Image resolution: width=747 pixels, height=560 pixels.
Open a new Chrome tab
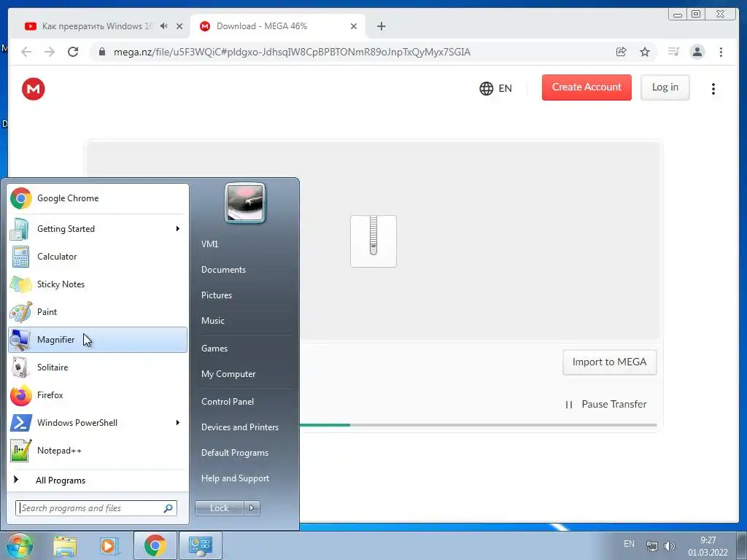pos(381,26)
